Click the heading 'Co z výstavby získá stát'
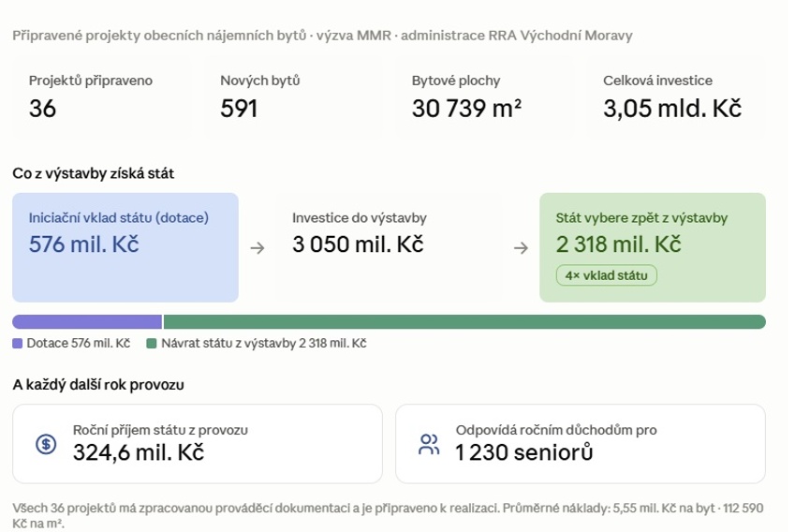The height and width of the screenshot is (532, 795). (94, 173)
